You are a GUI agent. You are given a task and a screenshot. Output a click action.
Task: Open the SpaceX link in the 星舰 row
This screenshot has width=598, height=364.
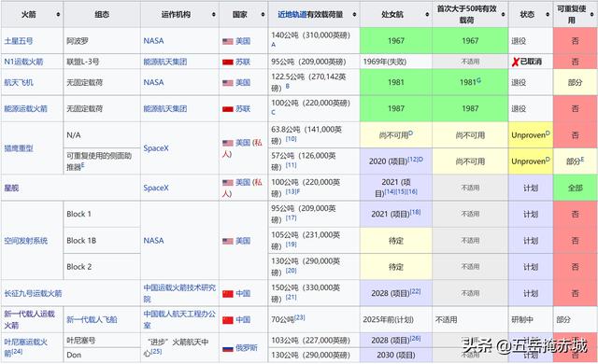[x=156, y=188]
